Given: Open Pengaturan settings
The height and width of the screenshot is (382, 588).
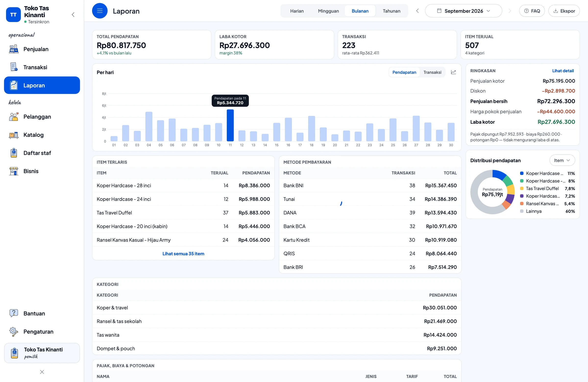Looking at the screenshot, I should 42,332.
